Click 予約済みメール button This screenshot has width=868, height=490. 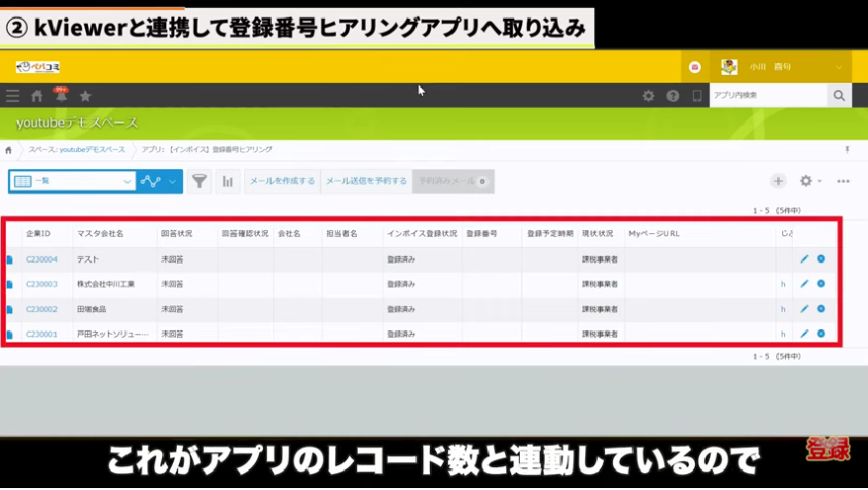453,181
